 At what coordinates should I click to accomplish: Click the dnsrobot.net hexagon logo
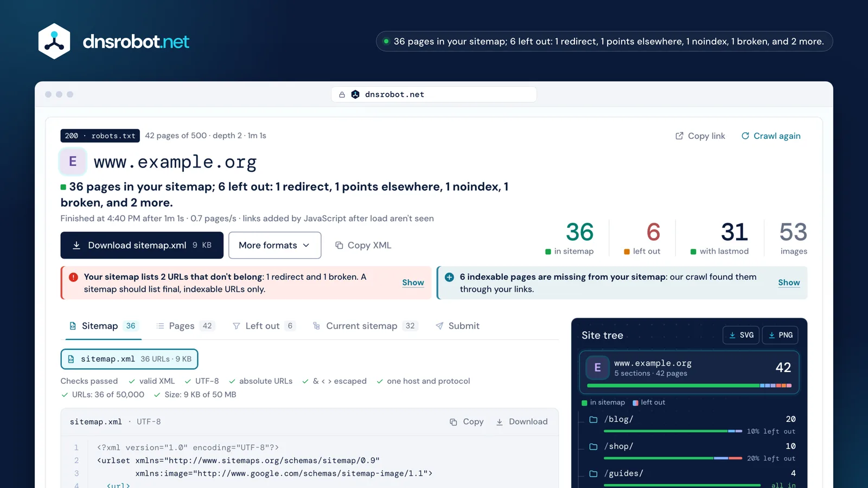pyautogui.click(x=54, y=41)
